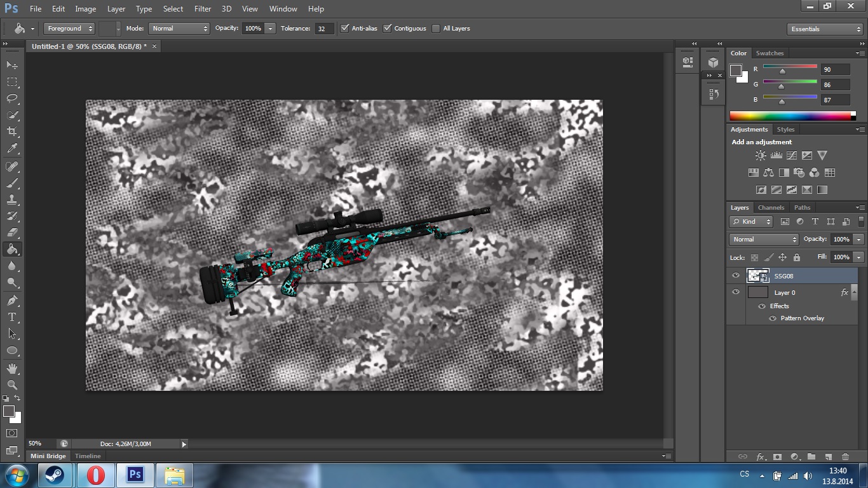Select the Blur tool
Viewport: 868px width, 488px height.
pyautogui.click(x=12, y=266)
